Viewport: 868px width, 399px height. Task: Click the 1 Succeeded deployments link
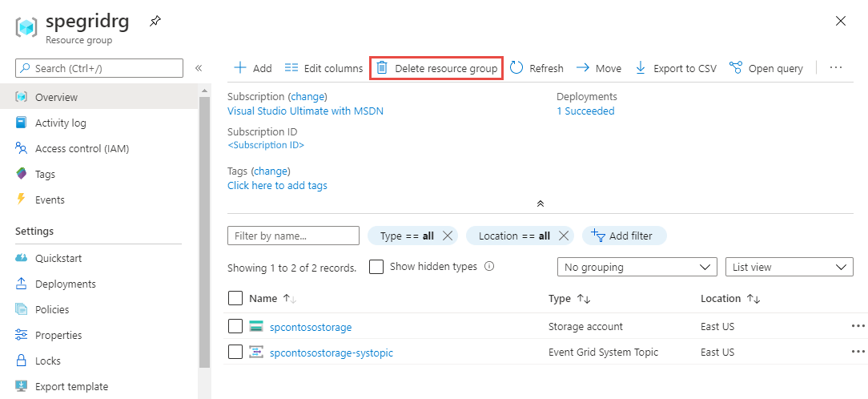(585, 111)
